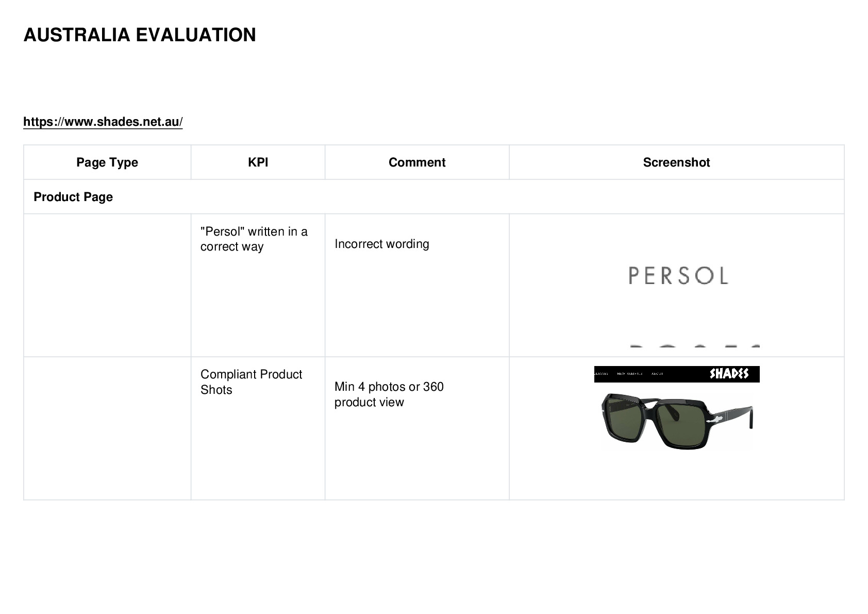Click the empty Page Type cell beside Persol KPI
The image size is (868, 614).
coord(107,285)
